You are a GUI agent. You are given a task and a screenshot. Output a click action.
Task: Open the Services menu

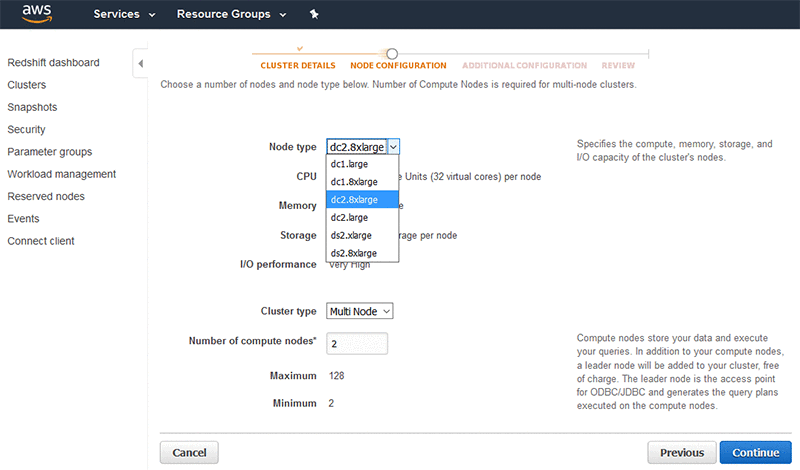tap(124, 14)
